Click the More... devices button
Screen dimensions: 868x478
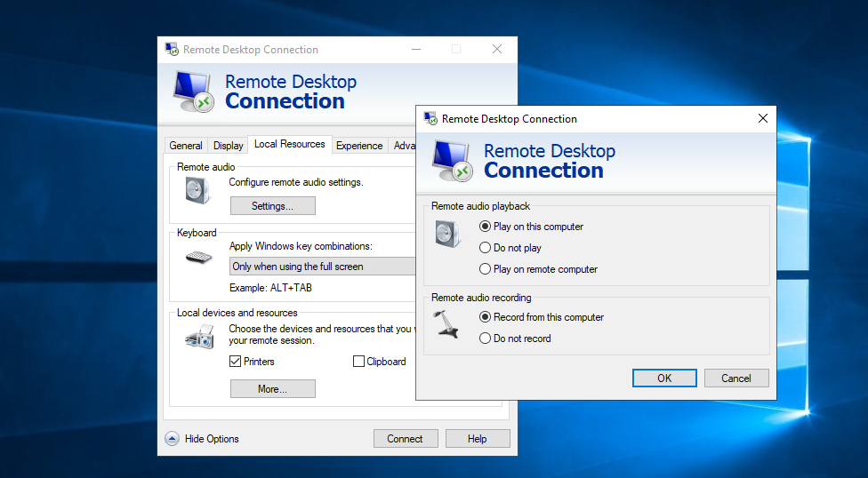[x=272, y=389]
